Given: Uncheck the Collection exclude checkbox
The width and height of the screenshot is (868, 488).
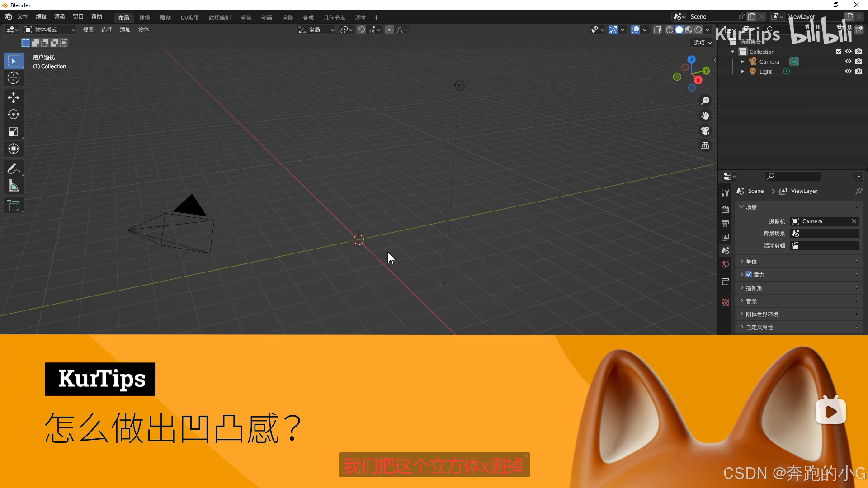Looking at the screenshot, I should pos(839,52).
